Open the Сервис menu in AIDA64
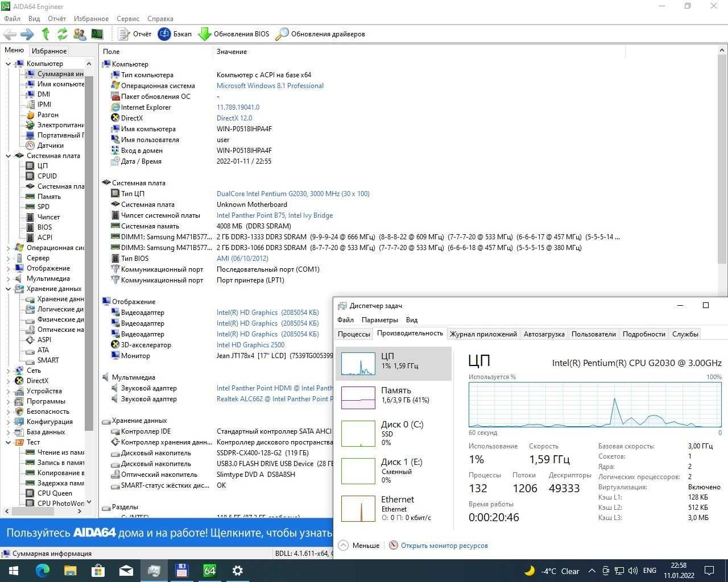 (x=127, y=19)
